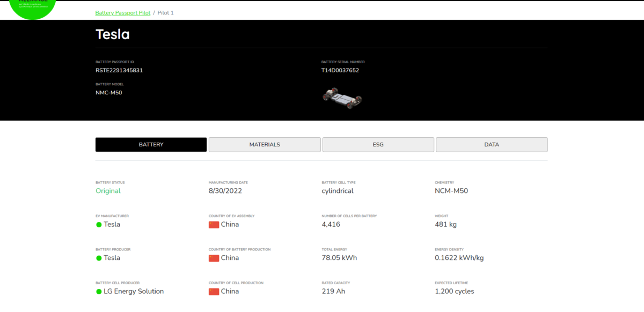Click the green Alliance logo
This screenshot has height=312, width=644.
tap(33, 6)
